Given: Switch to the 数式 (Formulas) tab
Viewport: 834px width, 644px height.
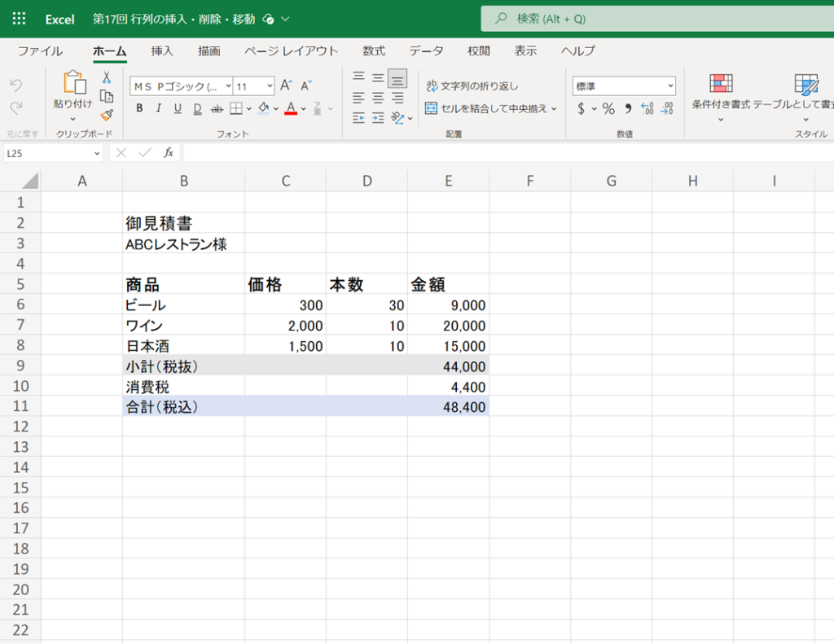Looking at the screenshot, I should (x=374, y=50).
